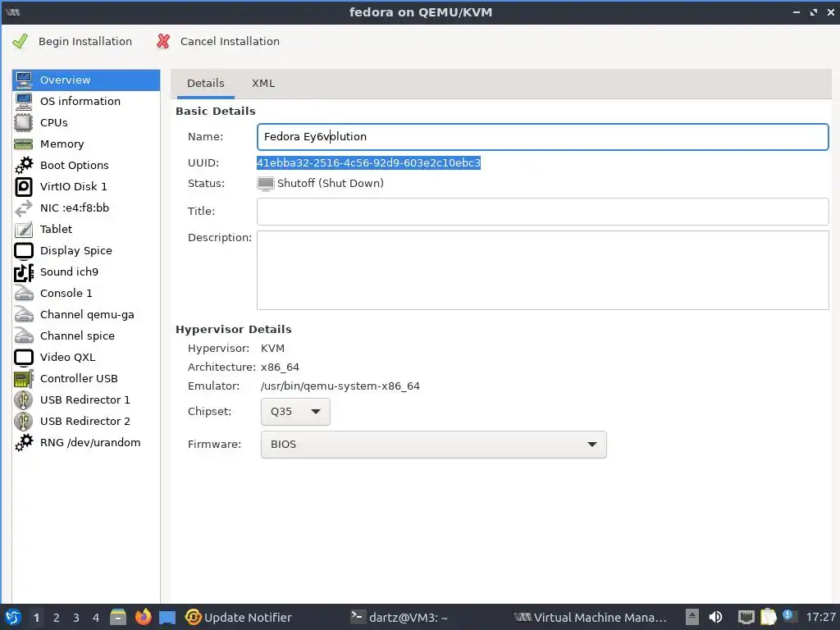The width and height of the screenshot is (840, 630).
Task: Click into the Title input field
Action: point(543,212)
